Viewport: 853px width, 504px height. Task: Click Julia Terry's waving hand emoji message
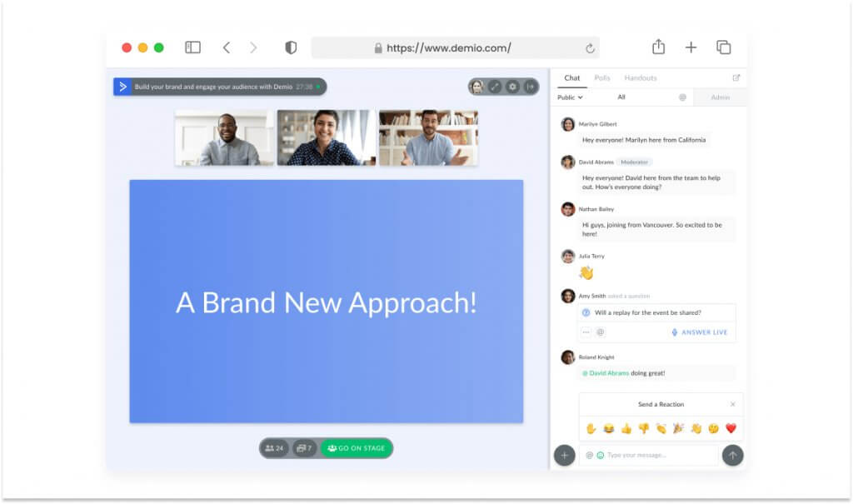[586, 272]
